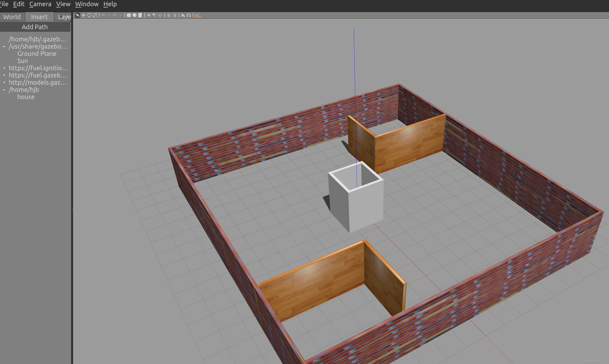This screenshot has height=364, width=609.
Task: Select the house model entry
Action: pos(26,97)
